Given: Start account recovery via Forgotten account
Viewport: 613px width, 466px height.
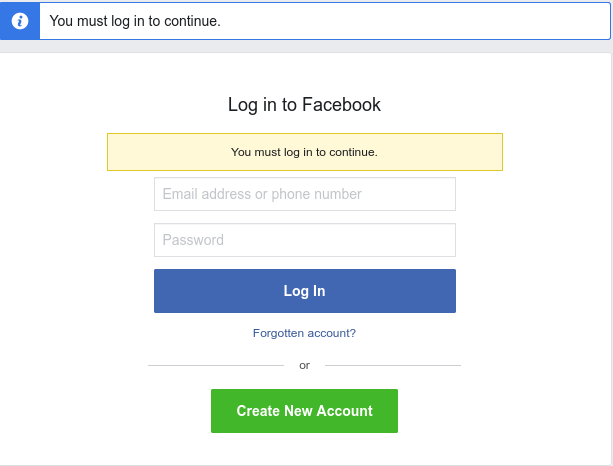Looking at the screenshot, I should pyautogui.click(x=304, y=333).
